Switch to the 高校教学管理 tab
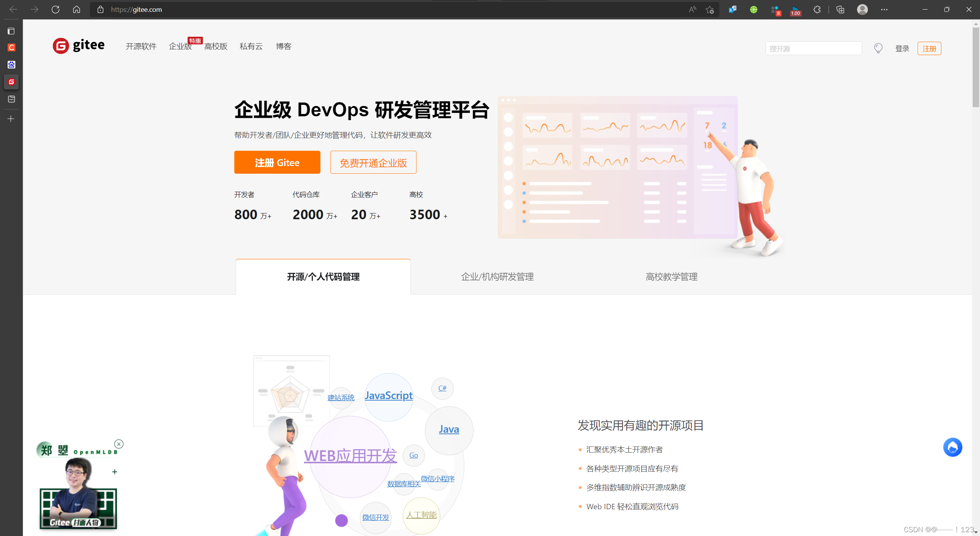 pyautogui.click(x=671, y=277)
